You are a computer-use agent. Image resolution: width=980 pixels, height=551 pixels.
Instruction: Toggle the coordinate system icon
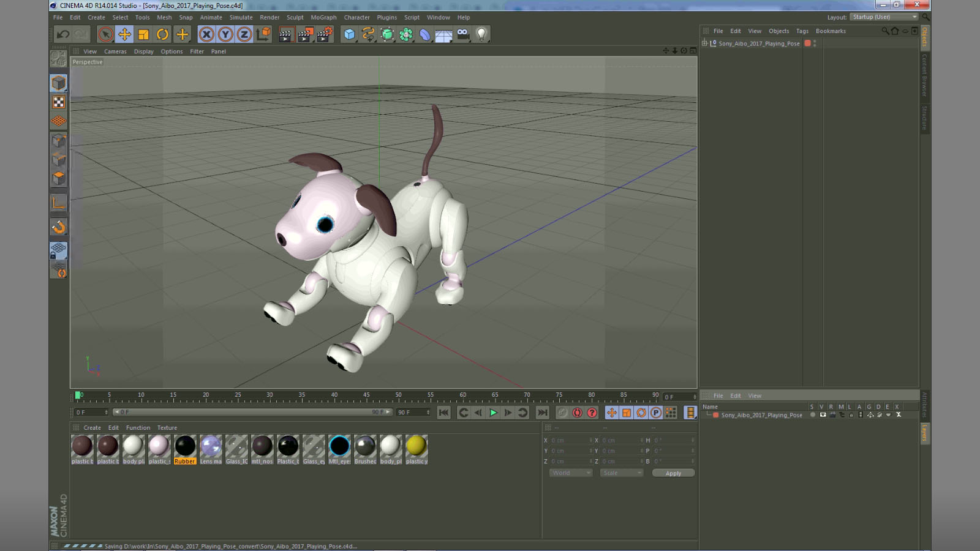point(263,34)
